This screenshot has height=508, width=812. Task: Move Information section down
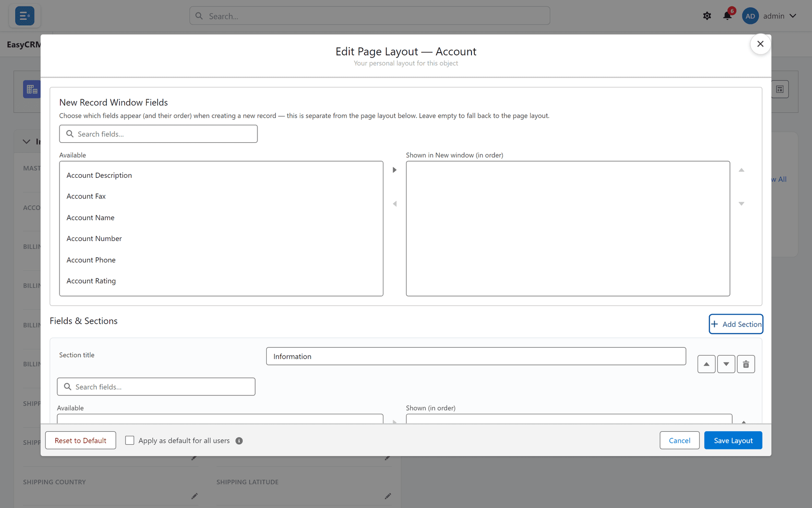pos(726,364)
